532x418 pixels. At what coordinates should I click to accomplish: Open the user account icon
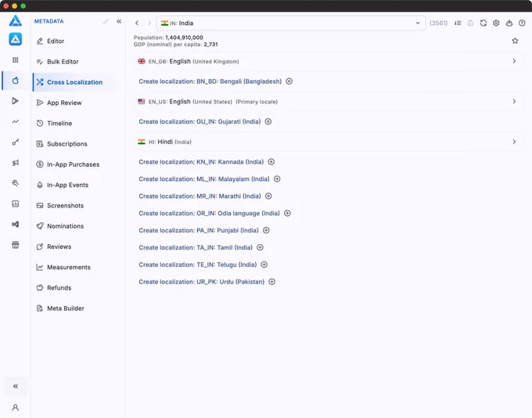tap(16, 407)
